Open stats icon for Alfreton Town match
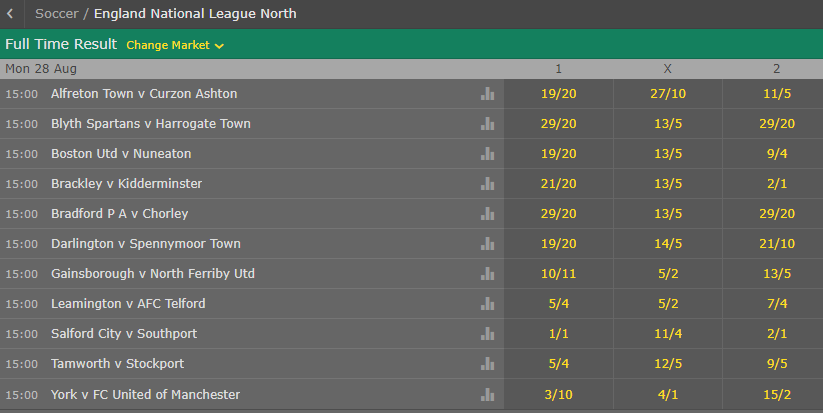Image resolution: width=823 pixels, height=413 pixels. 487,93
